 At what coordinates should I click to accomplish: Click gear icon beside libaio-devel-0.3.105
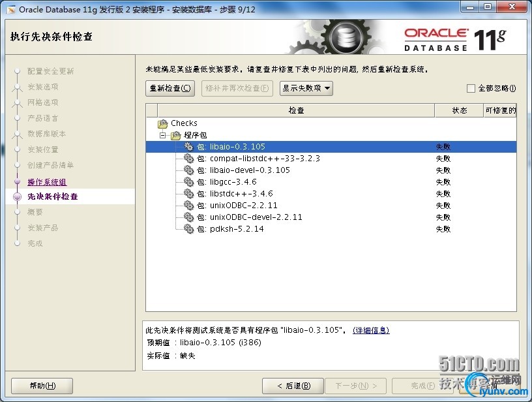(x=188, y=170)
